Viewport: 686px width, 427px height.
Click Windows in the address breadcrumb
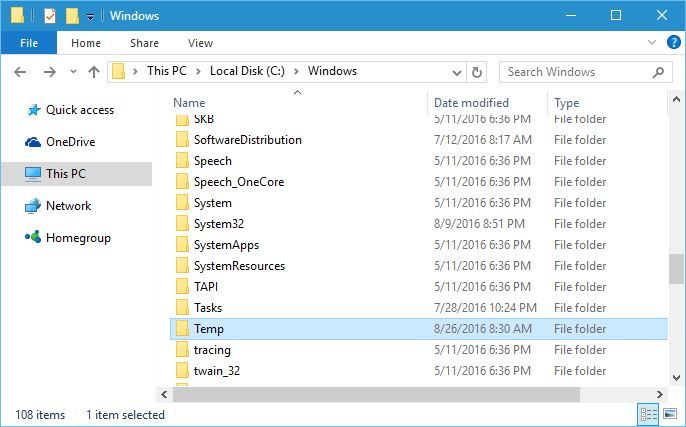[332, 71]
